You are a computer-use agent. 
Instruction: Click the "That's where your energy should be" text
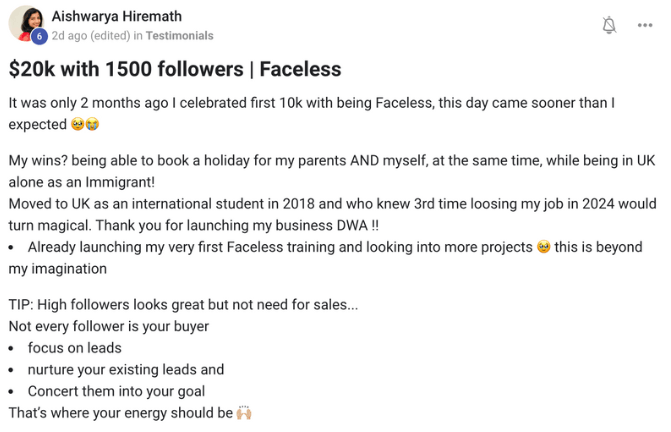coord(120,413)
